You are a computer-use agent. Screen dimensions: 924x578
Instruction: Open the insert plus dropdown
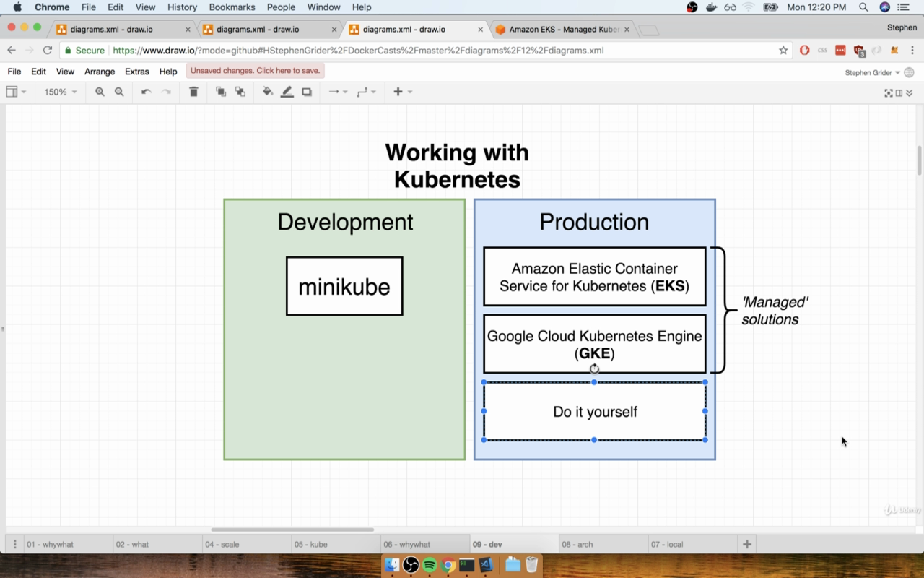[402, 92]
